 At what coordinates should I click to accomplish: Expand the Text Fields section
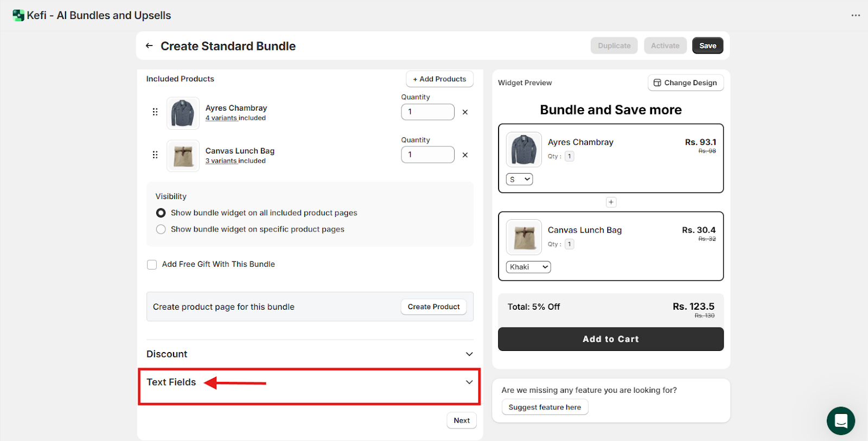tap(469, 382)
